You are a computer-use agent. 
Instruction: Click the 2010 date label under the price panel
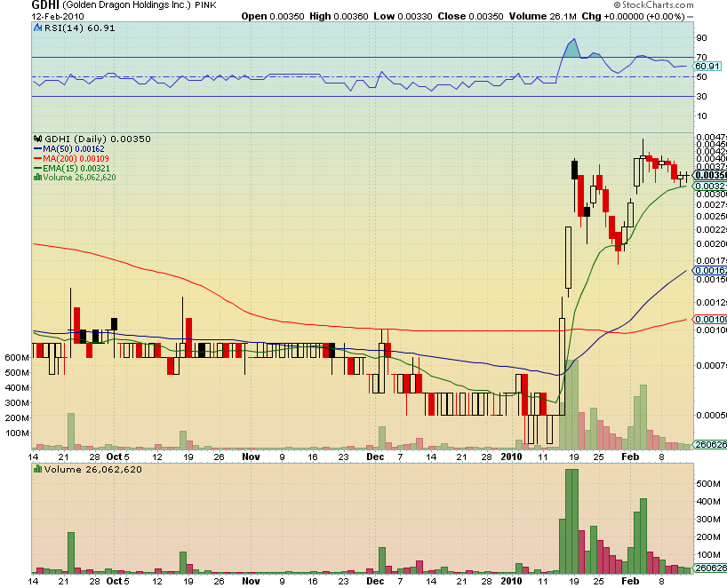point(511,457)
